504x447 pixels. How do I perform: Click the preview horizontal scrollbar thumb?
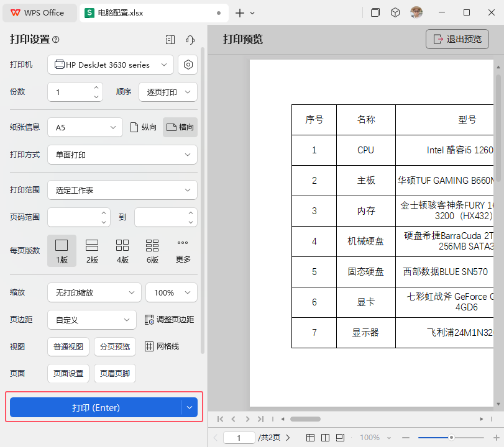(x=305, y=419)
